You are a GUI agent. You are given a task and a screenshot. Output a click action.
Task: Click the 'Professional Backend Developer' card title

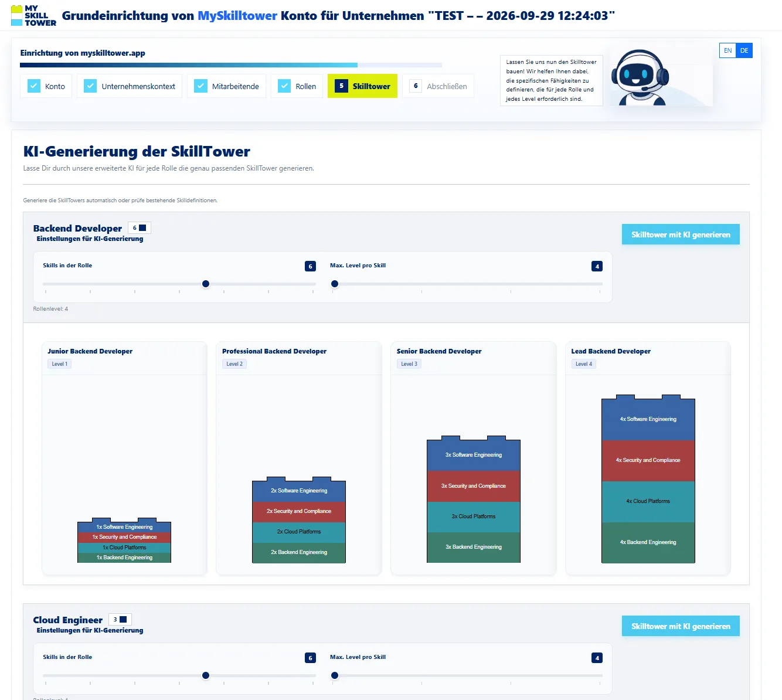coord(274,351)
